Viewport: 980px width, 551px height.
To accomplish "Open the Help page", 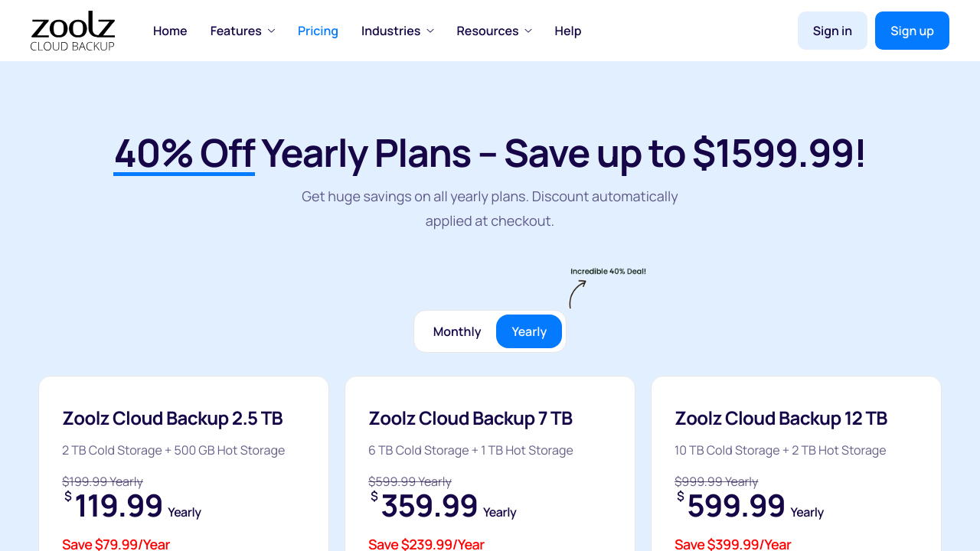I will pyautogui.click(x=568, y=31).
